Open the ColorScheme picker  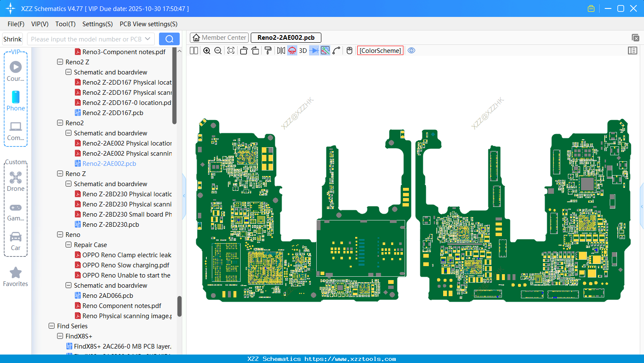380,51
